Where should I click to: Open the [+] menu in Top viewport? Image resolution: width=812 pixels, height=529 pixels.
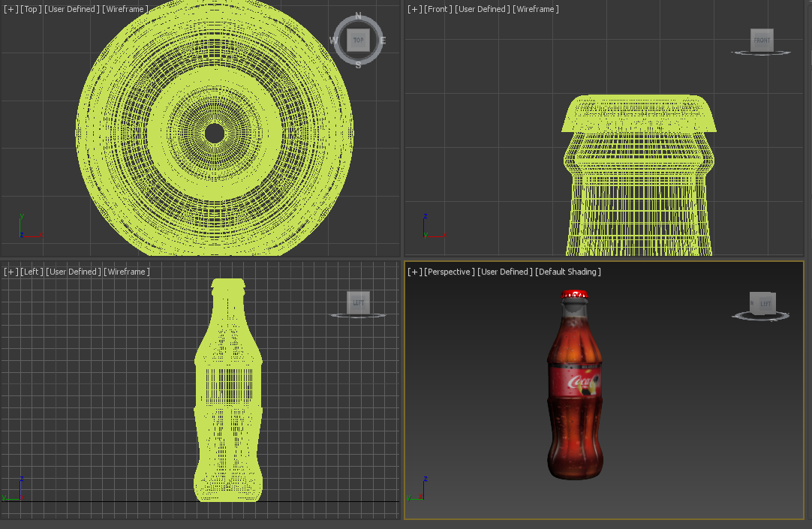pyautogui.click(x=11, y=9)
